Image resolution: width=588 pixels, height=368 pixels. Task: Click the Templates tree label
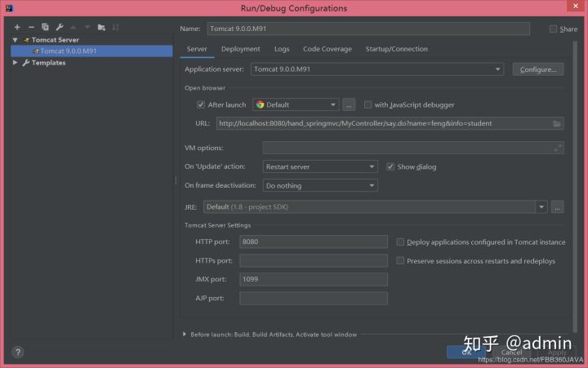[x=48, y=63]
